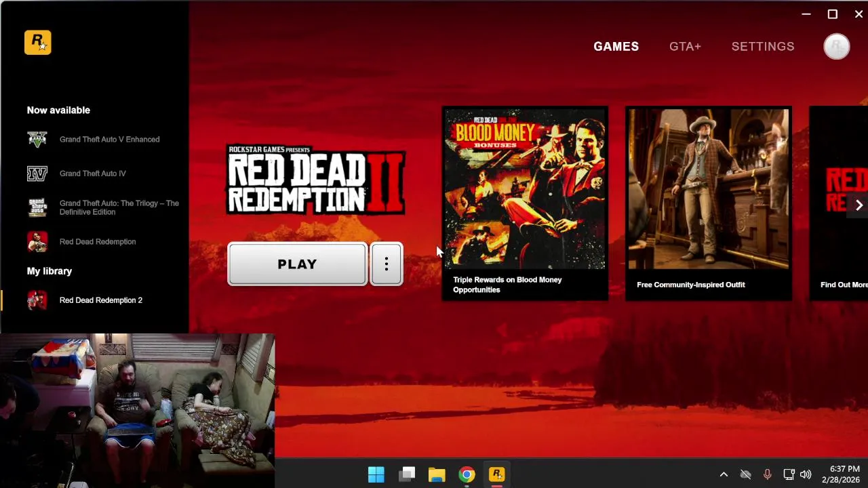The height and width of the screenshot is (488, 868).
Task: Click the microphone tray icon
Action: click(x=767, y=474)
